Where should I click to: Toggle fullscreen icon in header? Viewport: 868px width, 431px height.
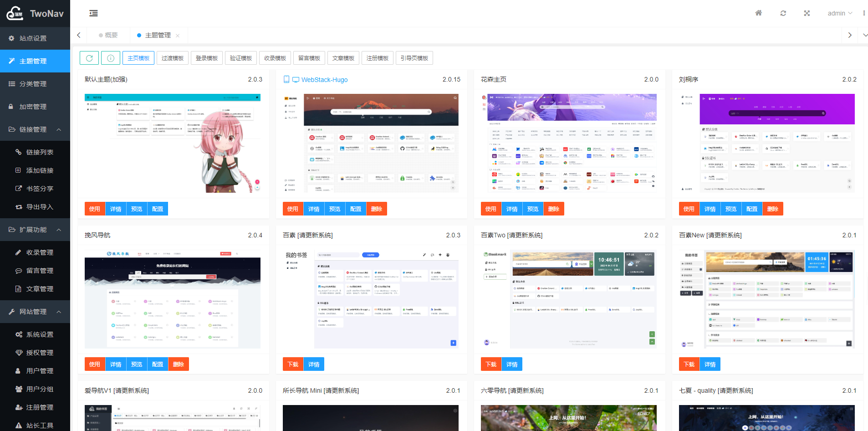(807, 13)
